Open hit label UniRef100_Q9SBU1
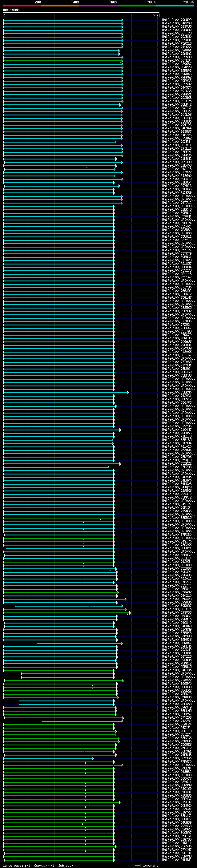This screenshot has height=868, width=197. 177,40
